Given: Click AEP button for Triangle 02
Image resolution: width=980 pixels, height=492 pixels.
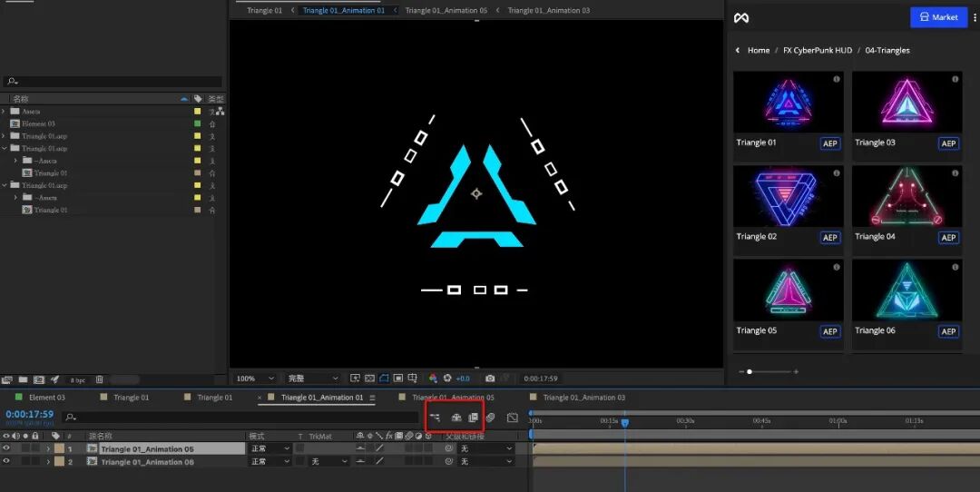Looking at the screenshot, I should click(x=829, y=238).
